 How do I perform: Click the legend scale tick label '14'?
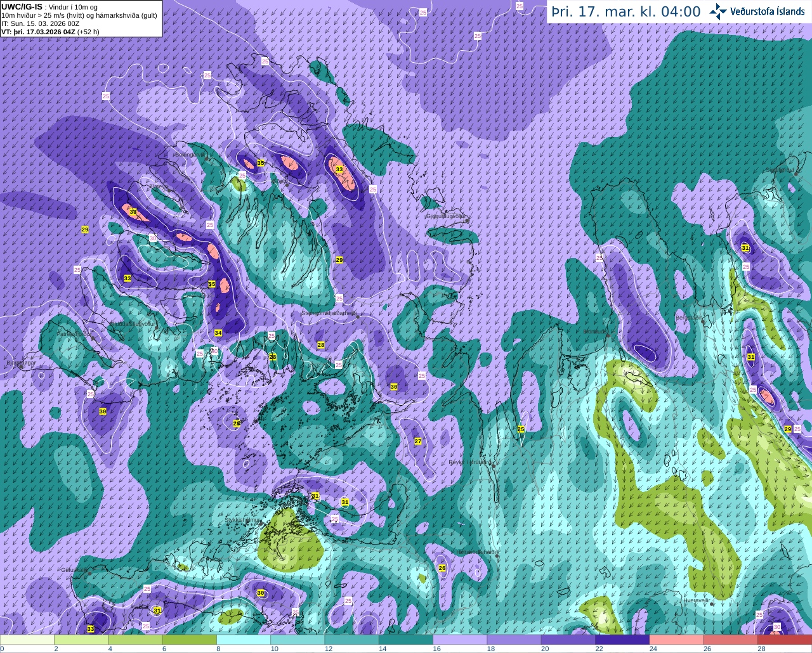383,649
